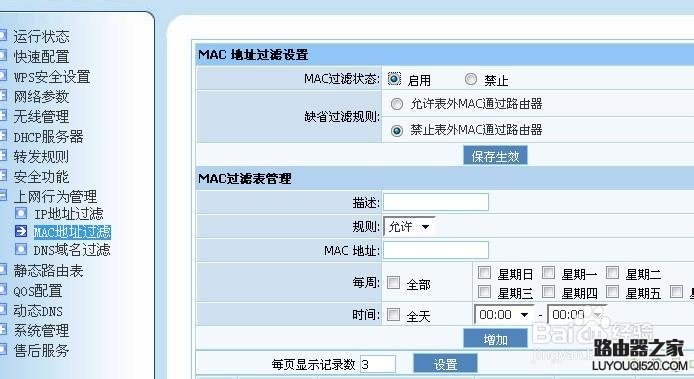
Task: Open the start time 00:00 dropdown
Action: 504,315
